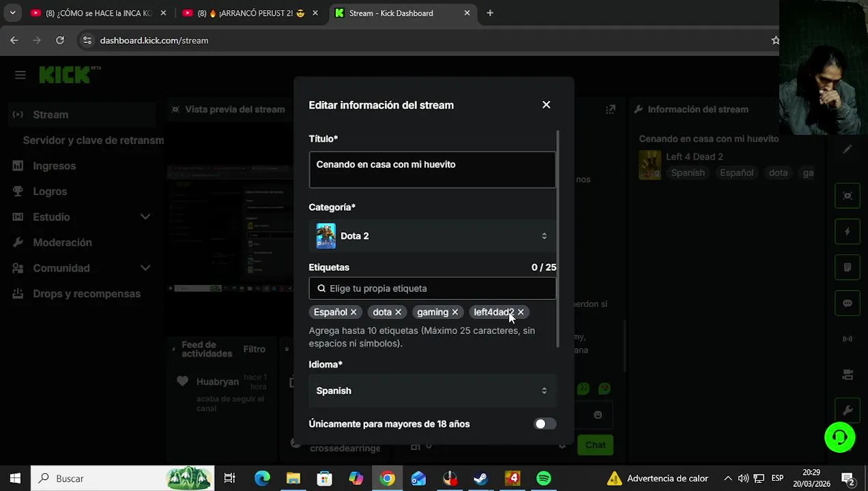Close the Stream - Kick Dashboard tab
Image resolution: width=868 pixels, height=491 pixels.
pos(467,13)
